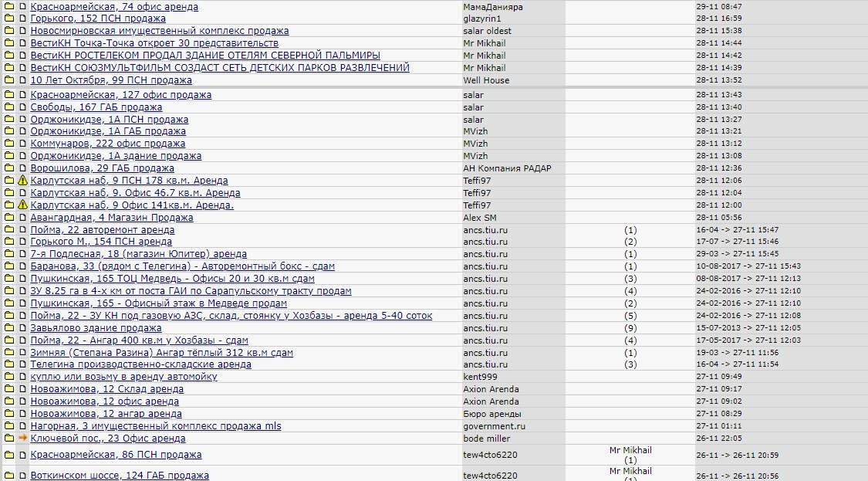Click folder icon beside Завьялово здание продажа
Viewport: 868px width, 481px height.
pyautogui.click(x=8, y=327)
